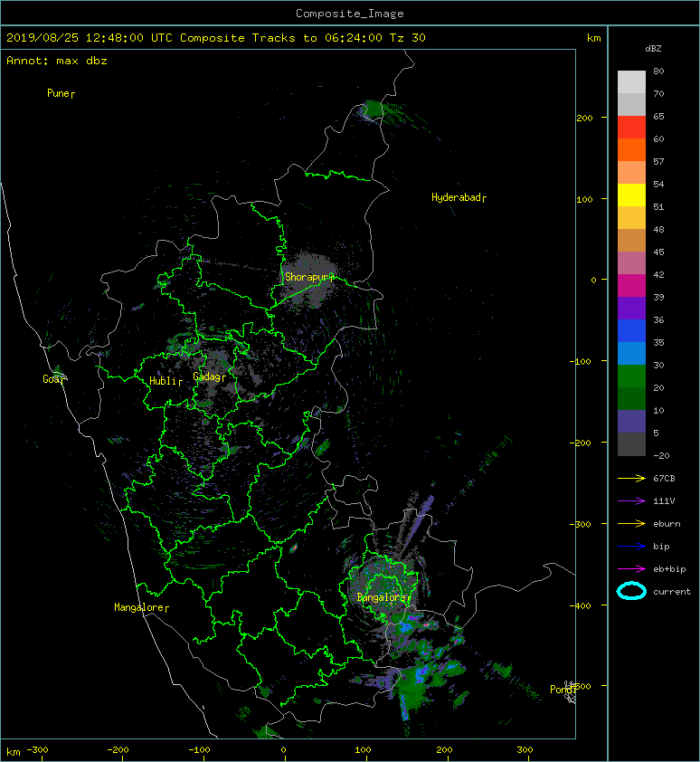This screenshot has height=762, width=700.
Task: Click the -100 mark on horizontal axis
Action: click(x=200, y=750)
